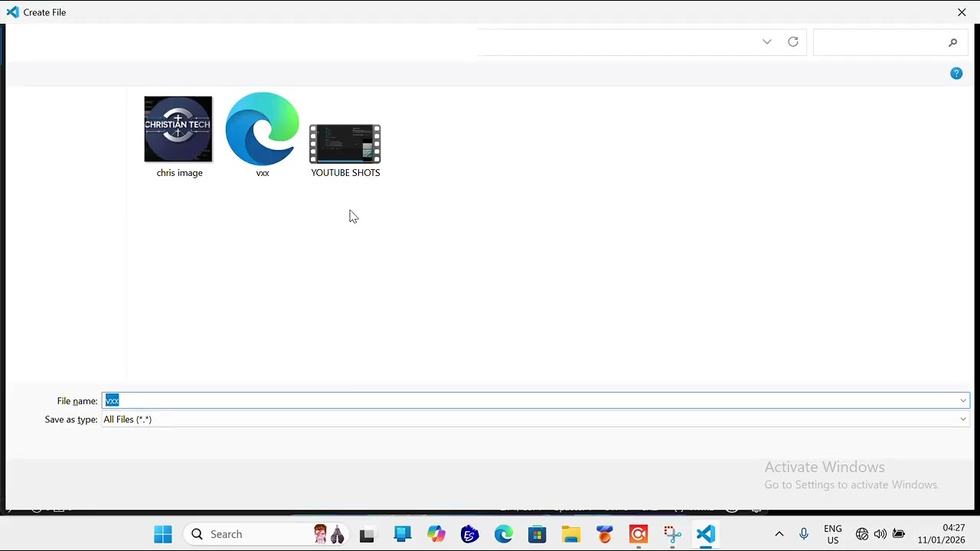Click the battery tray icon
This screenshot has width=980, height=551.
pyautogui.click(x=899, y=534)
